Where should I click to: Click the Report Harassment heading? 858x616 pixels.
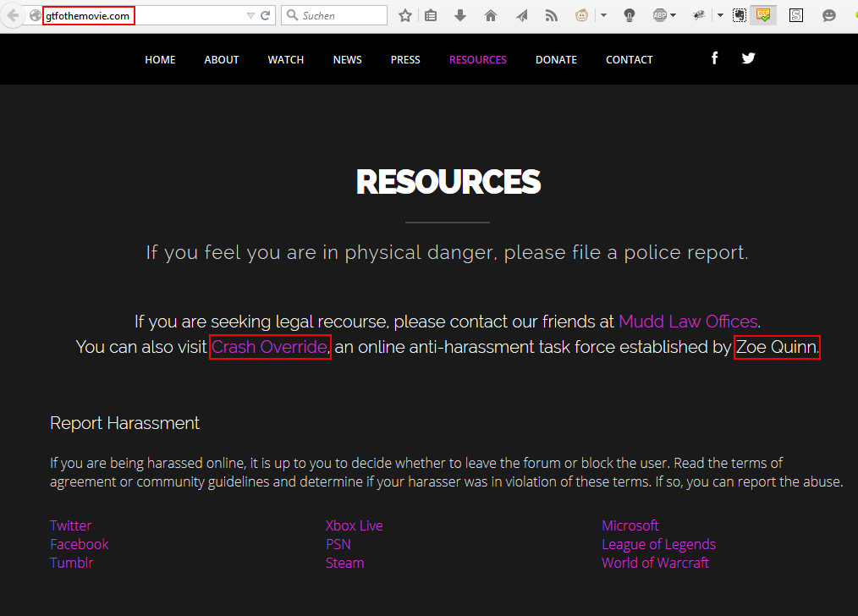pyautogui.click(x=124, y=423)
